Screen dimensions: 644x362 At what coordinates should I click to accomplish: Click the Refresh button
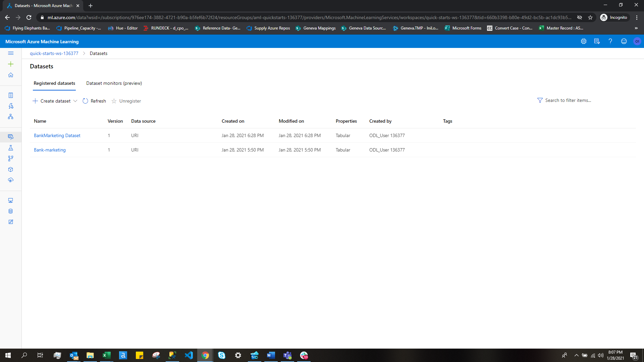tap(94, 101)
